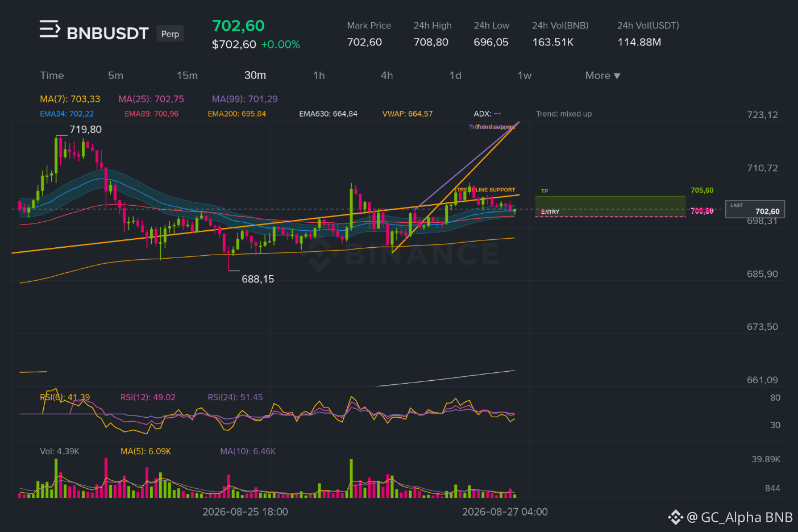Click the 723,12 price axis label
Image resolution: width=798 pixels, height=532 pixels.
pyautogui.click(x=762, y=115)
